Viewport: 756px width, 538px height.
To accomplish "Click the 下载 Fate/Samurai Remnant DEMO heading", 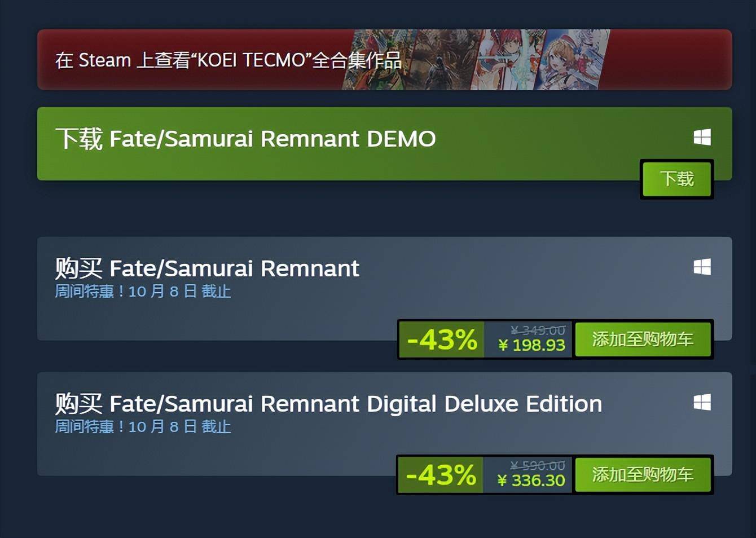I will click(245, 138).
